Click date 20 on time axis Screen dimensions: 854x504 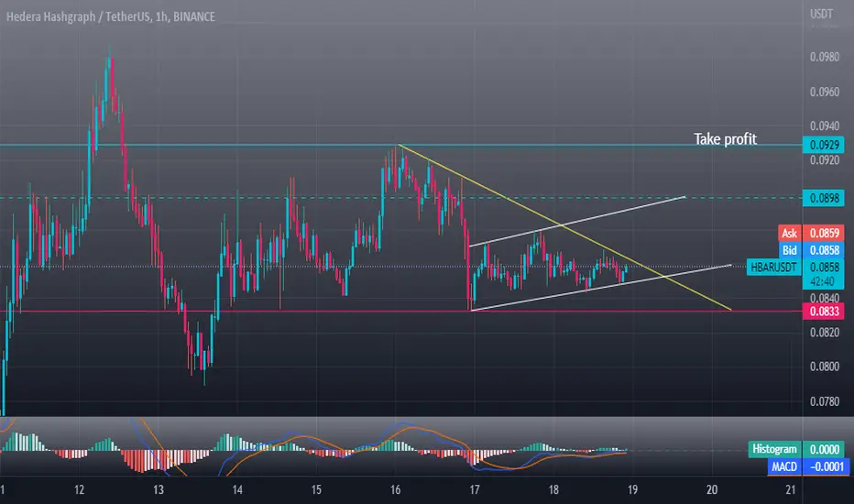tap(712, 489)
